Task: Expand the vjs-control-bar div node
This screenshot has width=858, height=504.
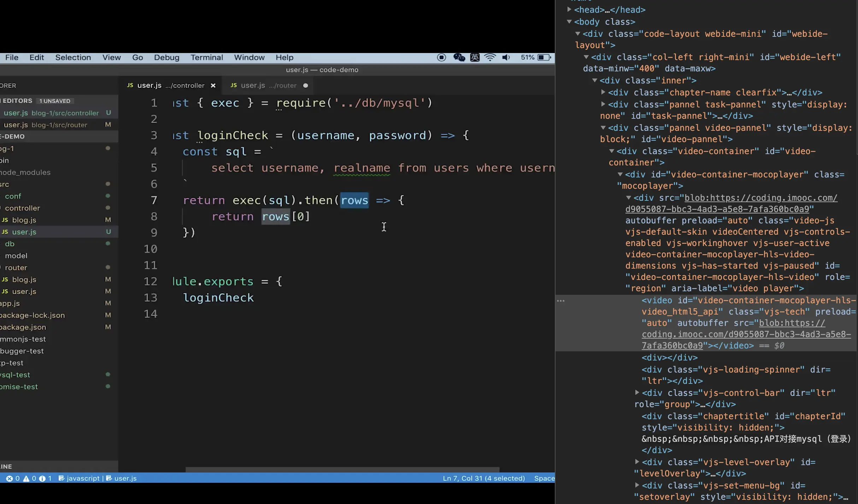Action: 637,392
